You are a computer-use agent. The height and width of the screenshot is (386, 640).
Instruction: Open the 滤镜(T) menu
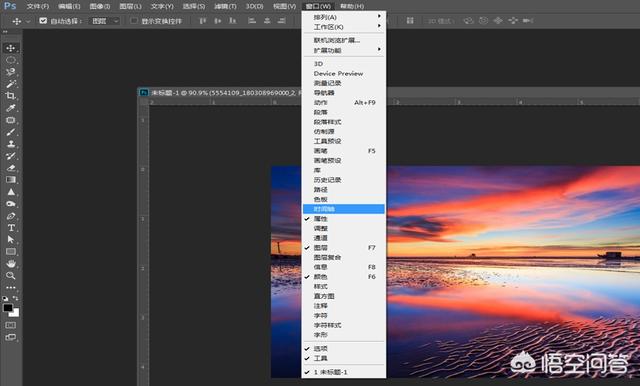coord(225,6)
